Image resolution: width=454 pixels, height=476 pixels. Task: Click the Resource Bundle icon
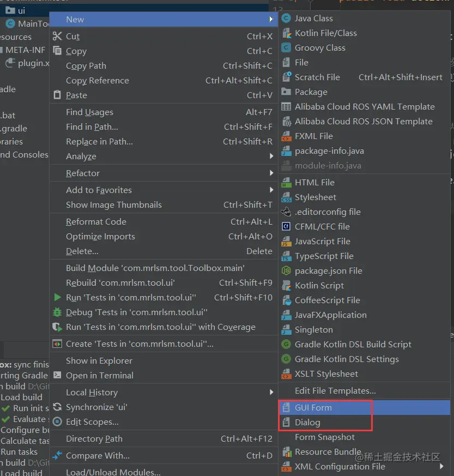pos(286,452)
